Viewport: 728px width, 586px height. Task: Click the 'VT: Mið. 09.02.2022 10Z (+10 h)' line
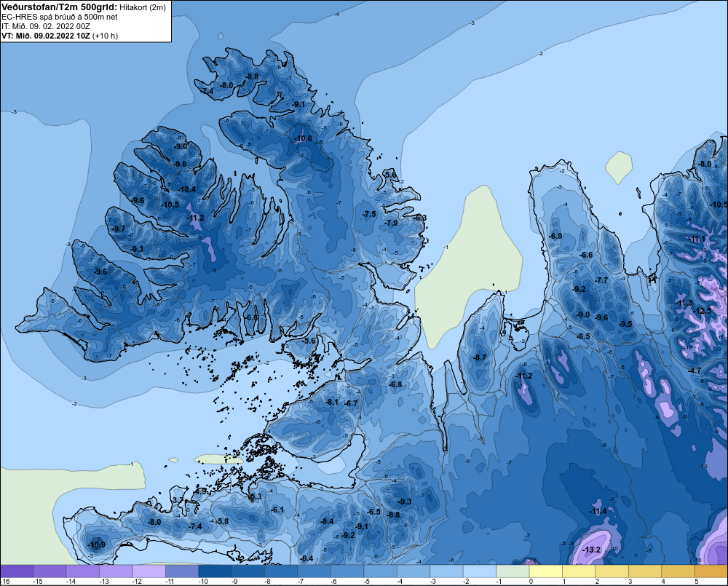point(60,36)
